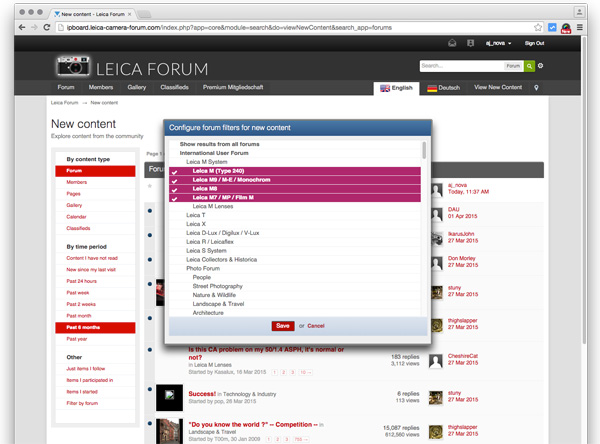600x444 pixels.
Task: Select Leica M Lenses in the filter list
Action: tap(211, 206)
